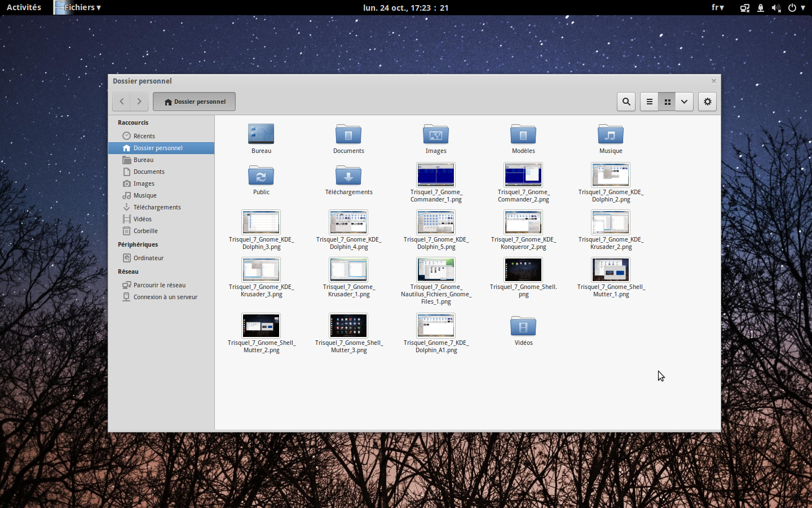Click the network icon in top bar
Viewport: 812px width, 508px height.
click(745, 8)
